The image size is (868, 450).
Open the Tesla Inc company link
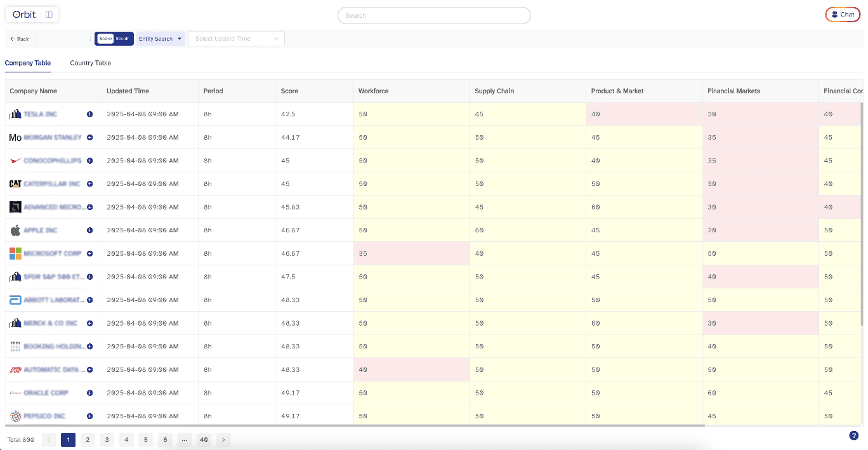(x=41, y=114)
